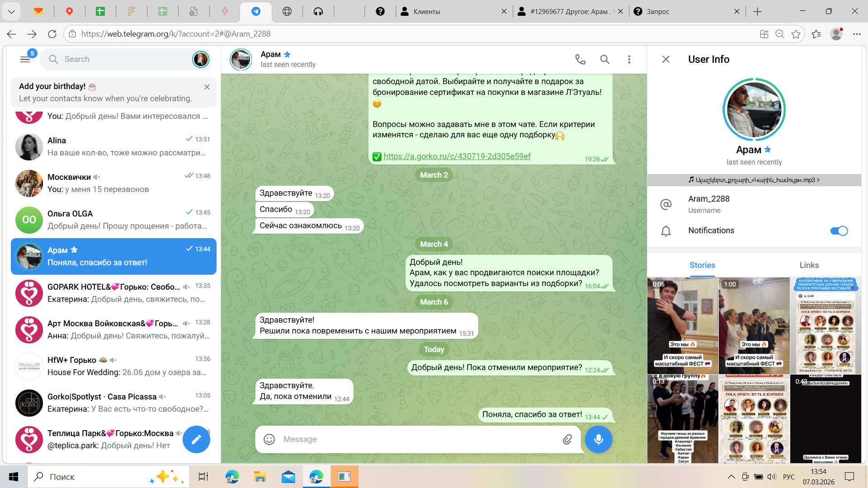868x488 pixels.
Task: Start a voice call with Арам
Action: [580, 59]
